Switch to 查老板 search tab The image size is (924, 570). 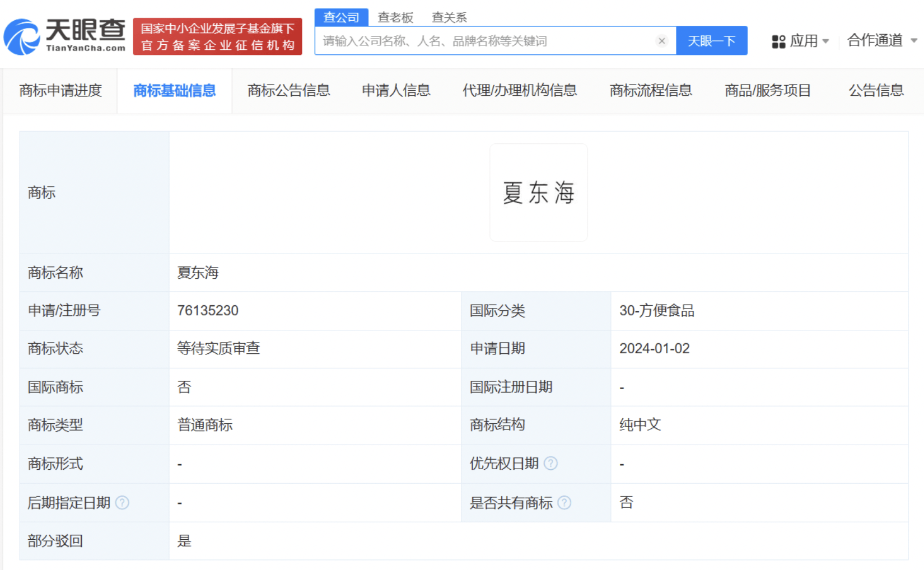tap(395, 17)
